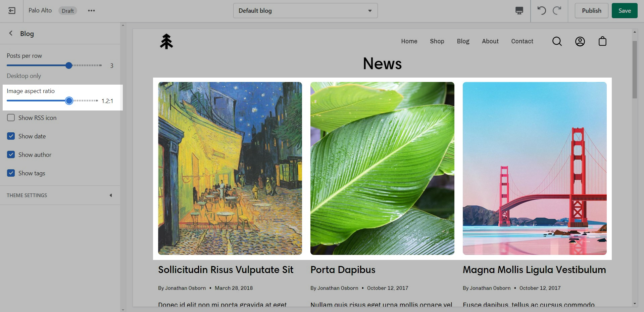Expand the Theme Settings section
Image resolution: width=644 pixels, height=312 pixels.
click(60, 195)
